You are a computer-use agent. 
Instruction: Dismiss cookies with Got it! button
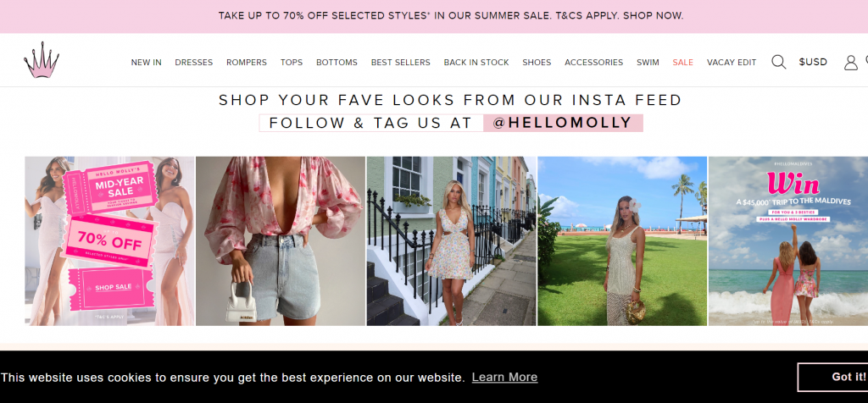[x=832, y=377]
